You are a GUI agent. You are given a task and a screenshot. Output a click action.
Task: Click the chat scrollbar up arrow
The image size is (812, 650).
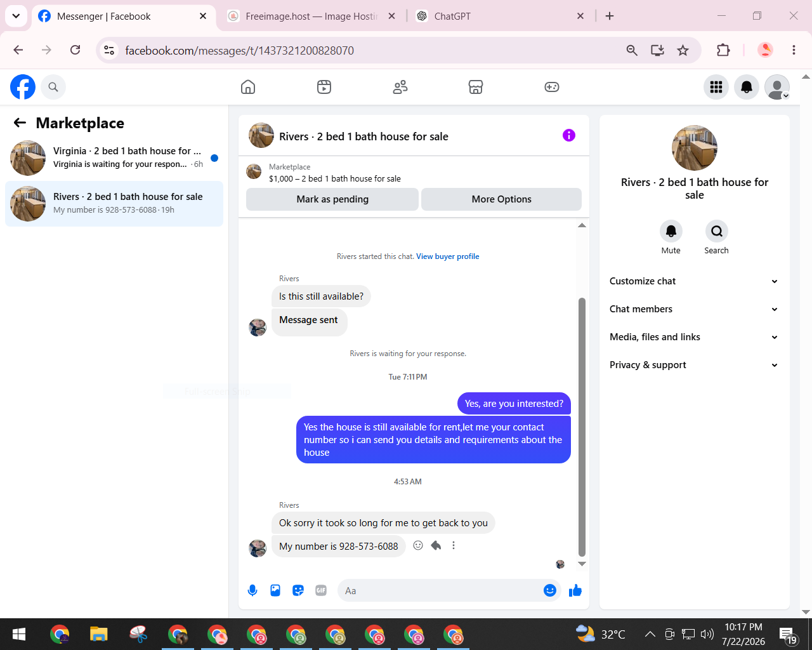point(582,225)
